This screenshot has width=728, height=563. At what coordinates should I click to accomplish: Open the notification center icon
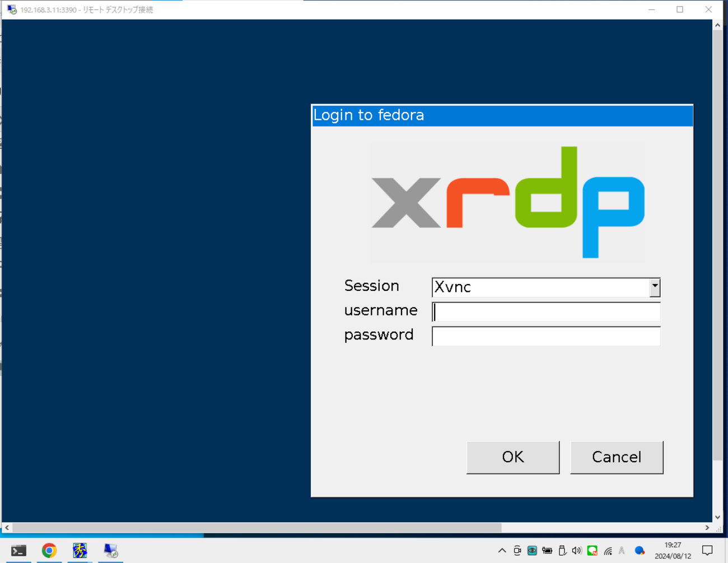click(x=707, y=551)
